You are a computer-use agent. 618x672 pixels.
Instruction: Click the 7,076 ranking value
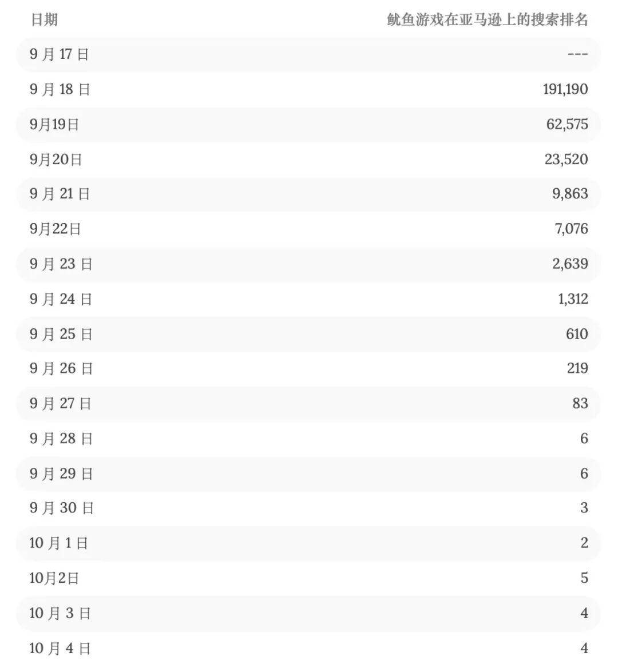point(571,229)
